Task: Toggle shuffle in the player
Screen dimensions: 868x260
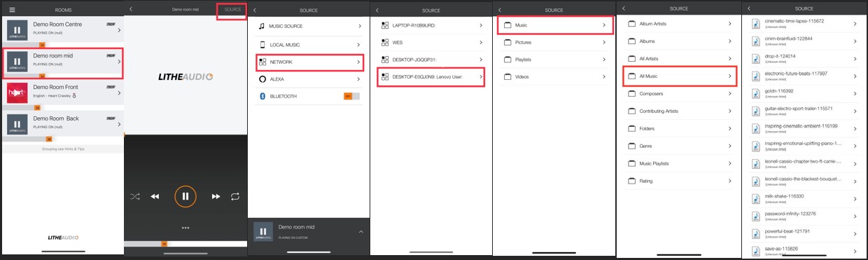Action: tap(135, 196)
